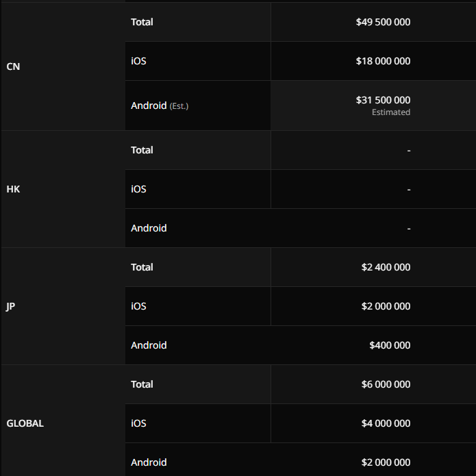Viewport: 476px width, 476px height.
Task: Select the HK region row label
Action: click(13, 189)
